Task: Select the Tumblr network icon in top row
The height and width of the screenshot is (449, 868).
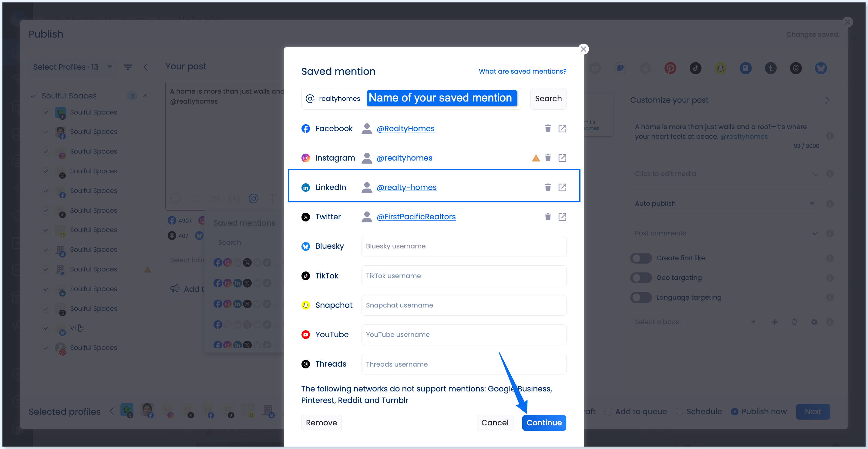Action: pos(770,68)
